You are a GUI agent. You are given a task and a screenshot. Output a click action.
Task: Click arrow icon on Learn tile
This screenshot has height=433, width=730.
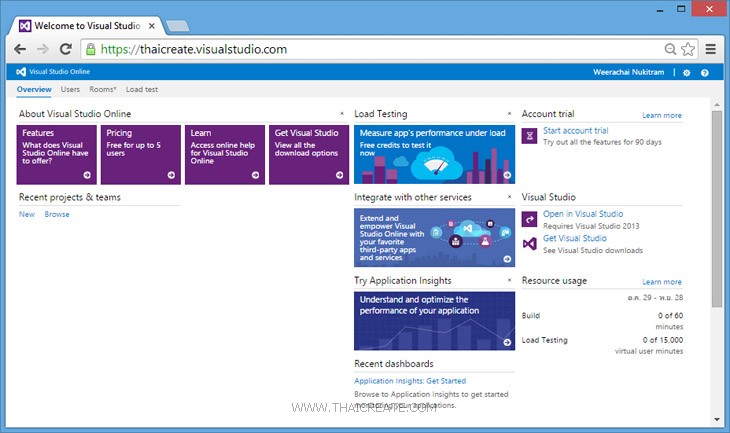256,175
